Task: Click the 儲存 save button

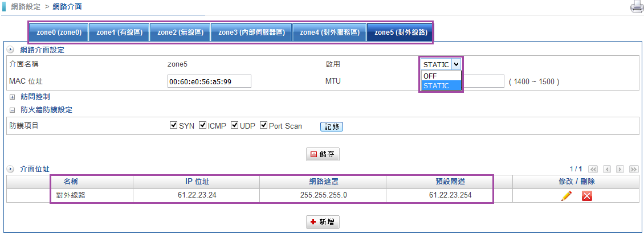Action: [324, 154]
